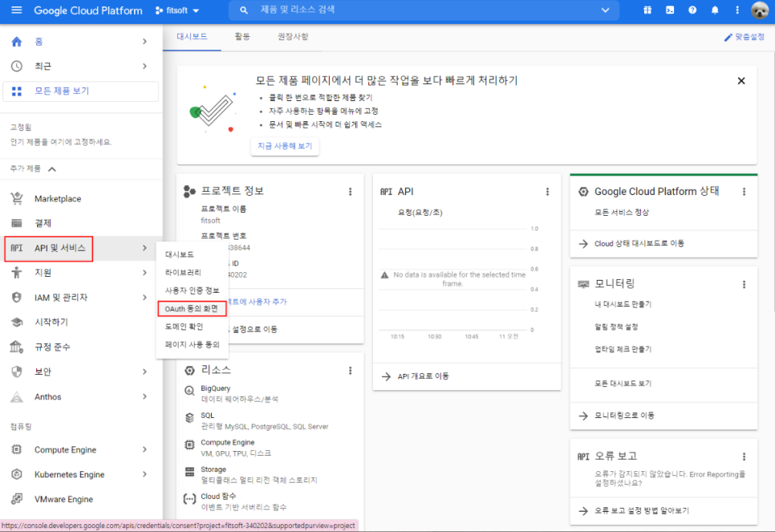Click the Home icon in sidebar
Viewport: 775px width, 532px height.
[x=17, y=42]
